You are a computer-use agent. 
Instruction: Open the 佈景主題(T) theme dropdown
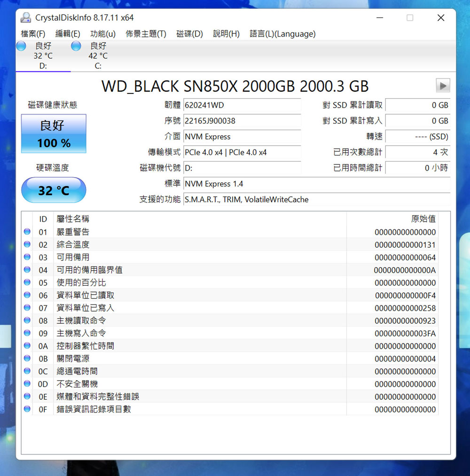pyautogui.click(x=146, y=34)
